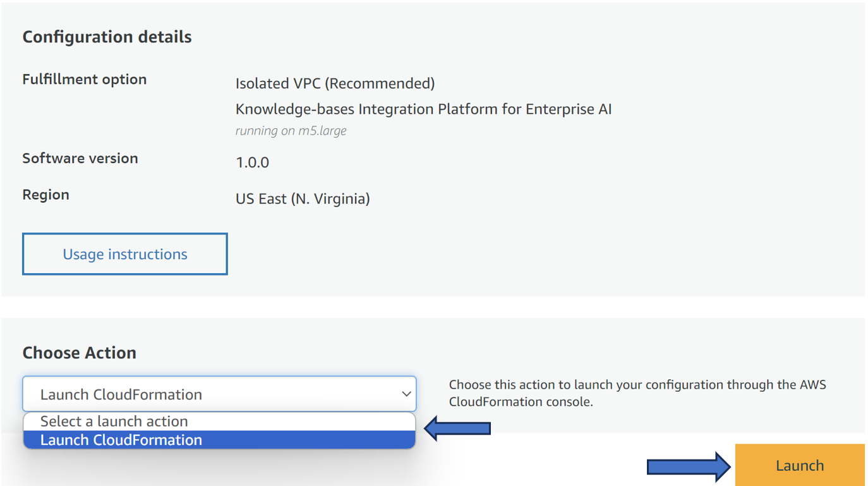
Task: Select the Fulfillment option label
Action: (x=85, y=79)
